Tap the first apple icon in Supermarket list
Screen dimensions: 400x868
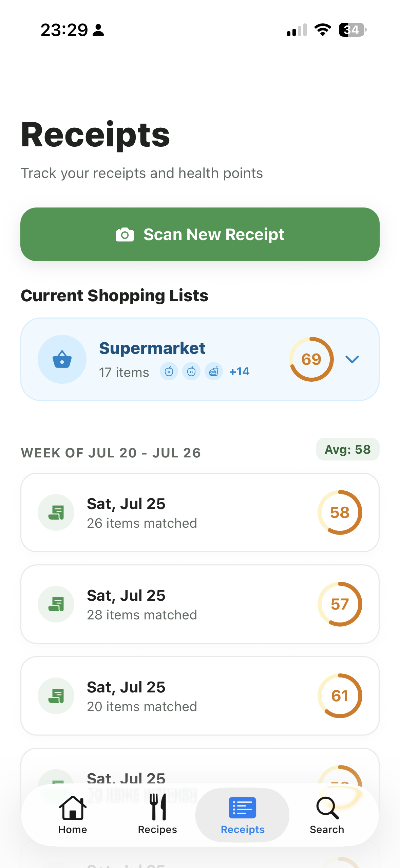169,372
